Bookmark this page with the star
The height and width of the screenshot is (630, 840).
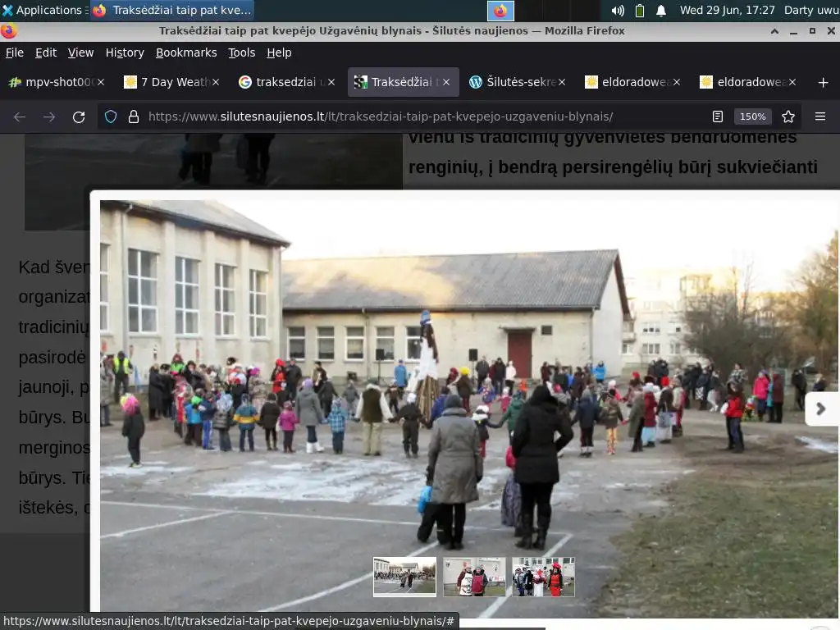[x=788, y=116]
